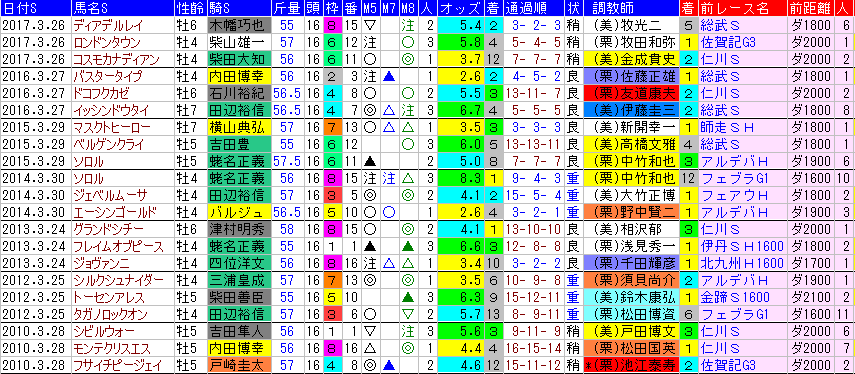Click weight value 57.5
Viewport: 855px width, 374px height.
click(287, 161)
